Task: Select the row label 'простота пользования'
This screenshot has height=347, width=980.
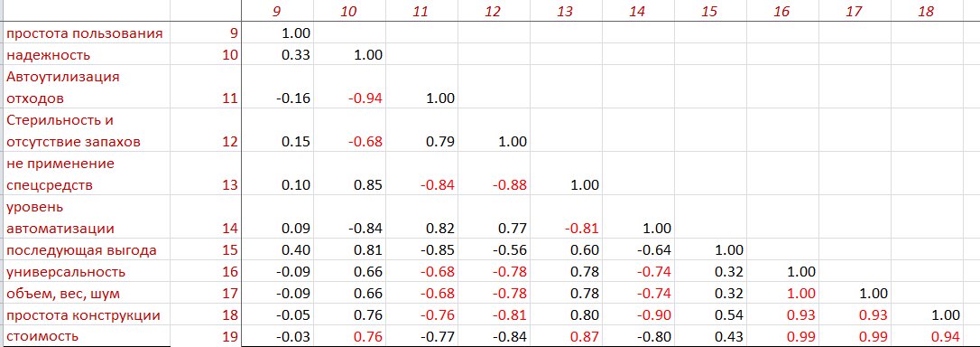Action: tap(85, 33)
